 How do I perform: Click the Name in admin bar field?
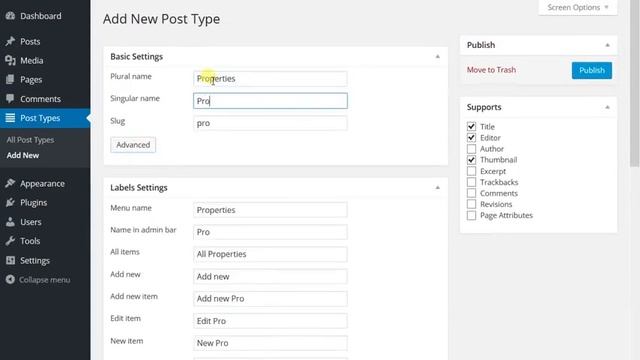(x=270, y=232)
